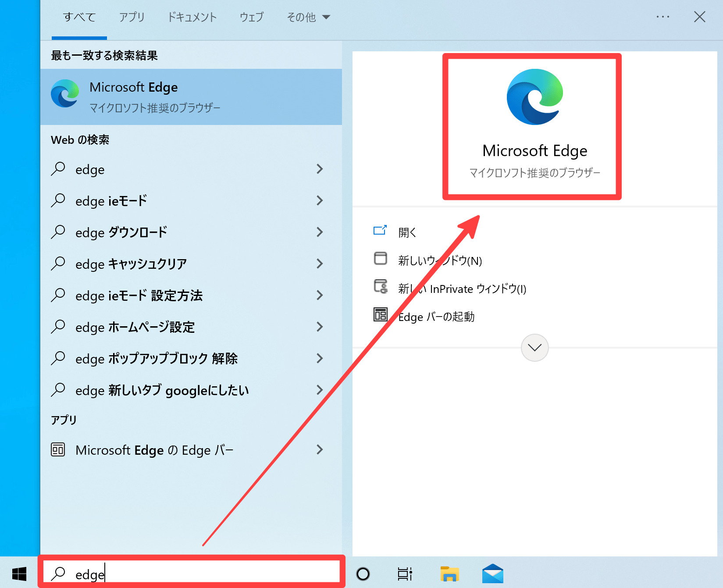This screenshot has height=588, width=723.
Task: Launch File Explorer from taskbar
Action: 449,574
